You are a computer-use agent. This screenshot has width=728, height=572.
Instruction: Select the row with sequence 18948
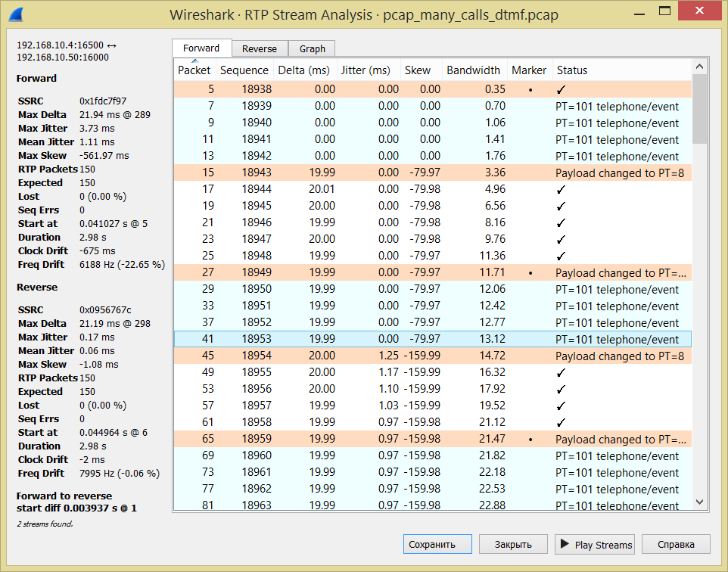point(433,256)
